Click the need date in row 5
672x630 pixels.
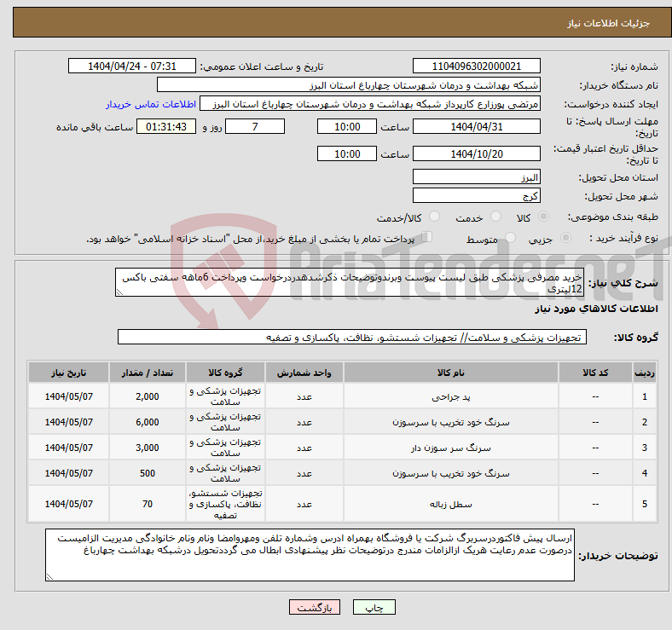[68, 504]
